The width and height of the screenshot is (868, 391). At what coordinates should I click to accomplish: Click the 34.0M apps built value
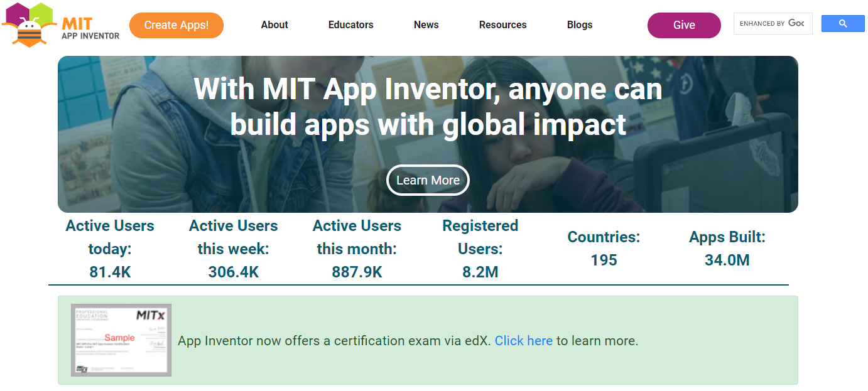click(x=727, y=260)
